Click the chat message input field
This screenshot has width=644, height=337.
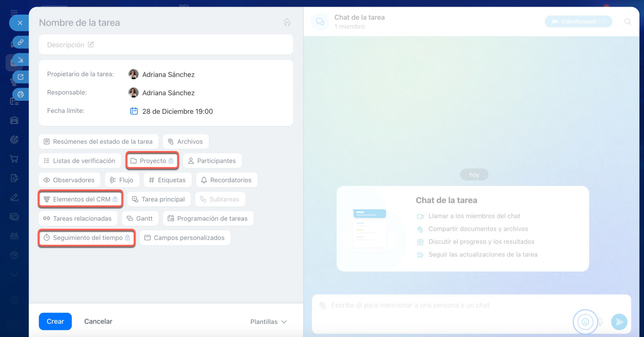pos(443,305)
